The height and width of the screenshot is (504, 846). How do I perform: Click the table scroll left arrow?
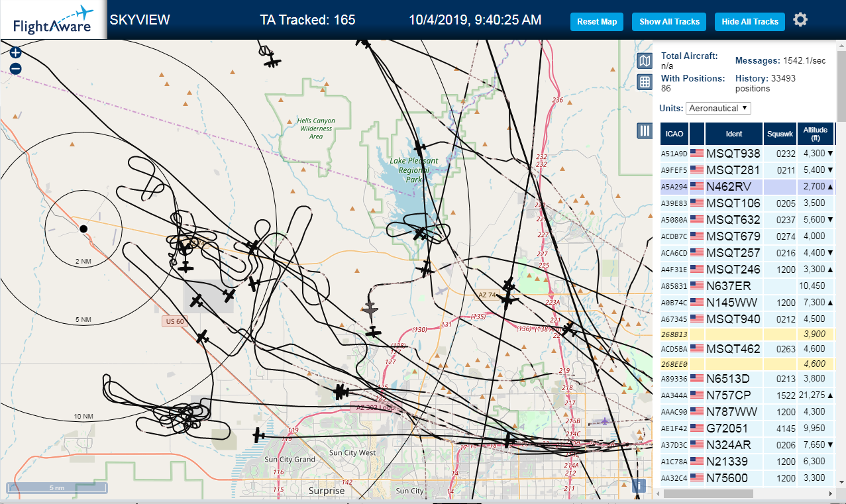point(657,494)
